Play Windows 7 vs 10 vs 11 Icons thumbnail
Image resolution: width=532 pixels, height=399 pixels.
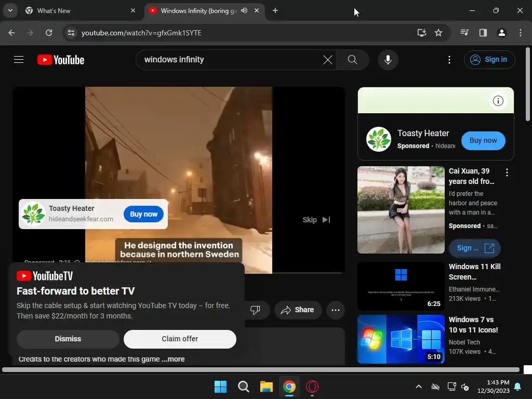[x=401, y=339]
